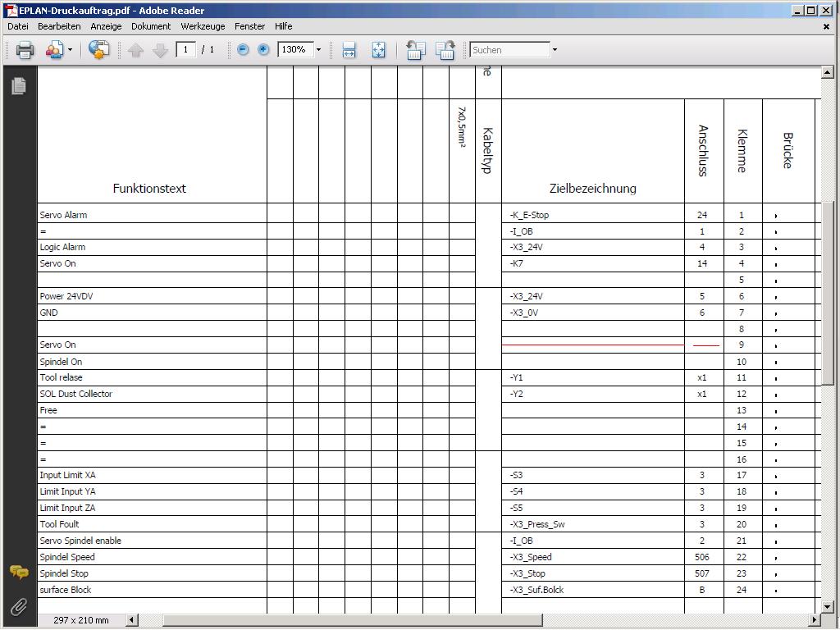This screenshot has width=840, height=630.
Task: Click the vertical scrollbar thumb
Action: coord(828,293)
